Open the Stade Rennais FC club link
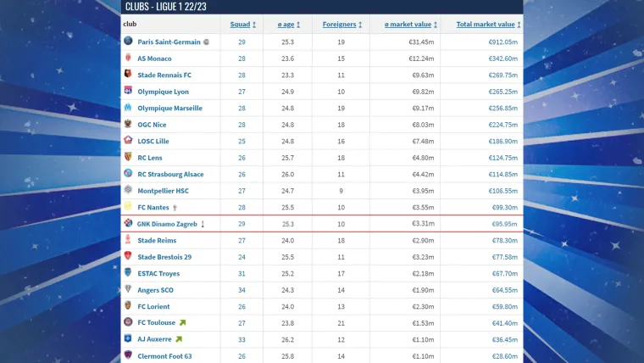The image size is (644, 363). coord(164,75)
